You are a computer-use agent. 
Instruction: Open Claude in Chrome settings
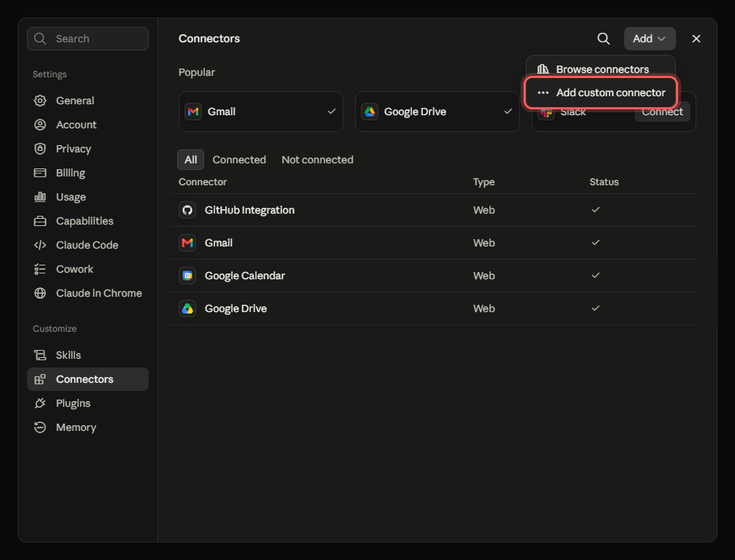pos(87,293)
